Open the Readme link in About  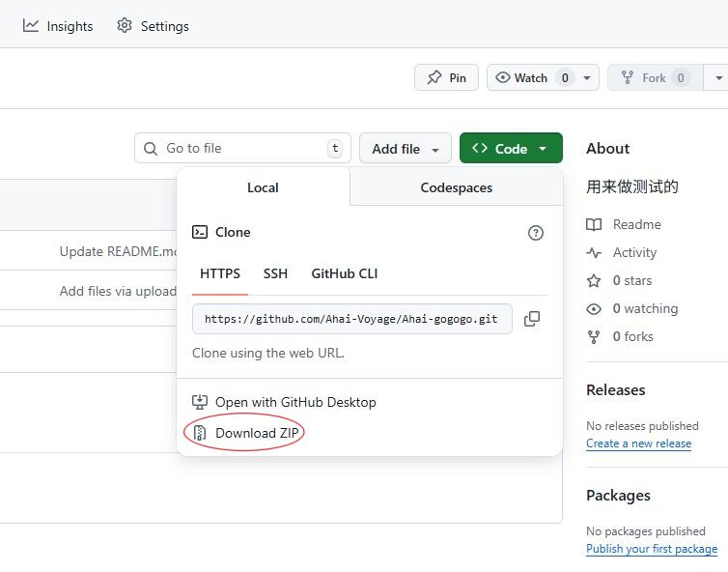(636, 224)
